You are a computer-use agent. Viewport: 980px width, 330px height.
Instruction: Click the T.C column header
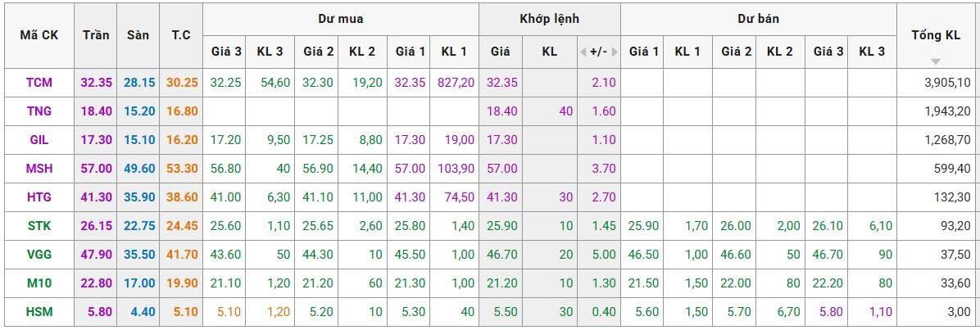point(181,36)
